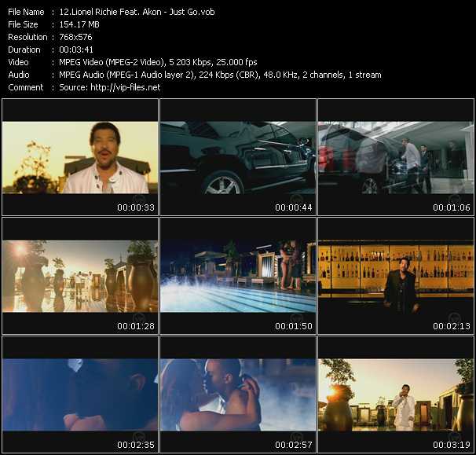The image size is (476, 455).
Task: Click the 'Comment' label
Action: click(x=26, y=87)
